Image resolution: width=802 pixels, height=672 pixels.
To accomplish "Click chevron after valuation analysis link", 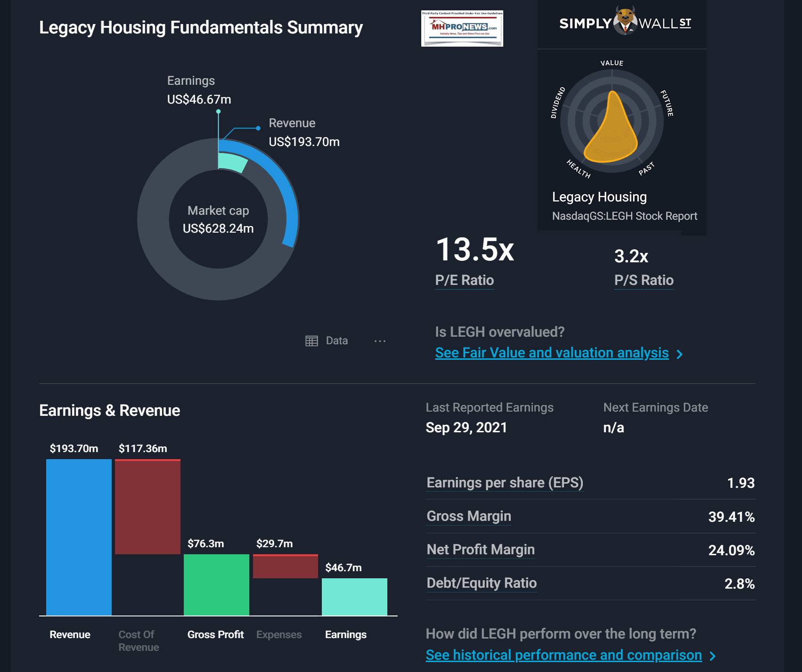I will (679, 354).
